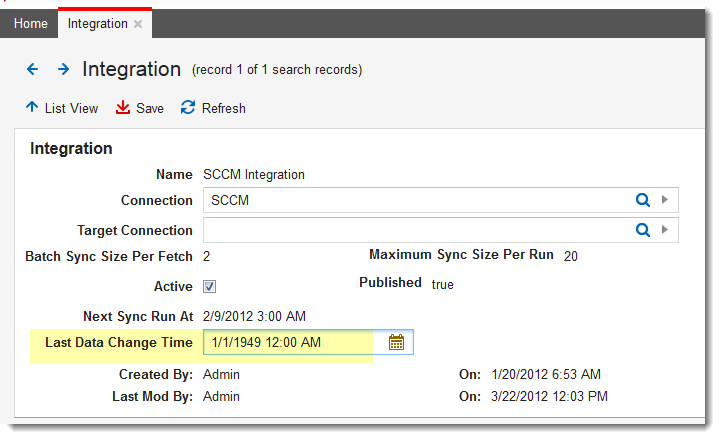Close the Integration tab
Viewport: 720px width, 439px height.
click(138, 23)
